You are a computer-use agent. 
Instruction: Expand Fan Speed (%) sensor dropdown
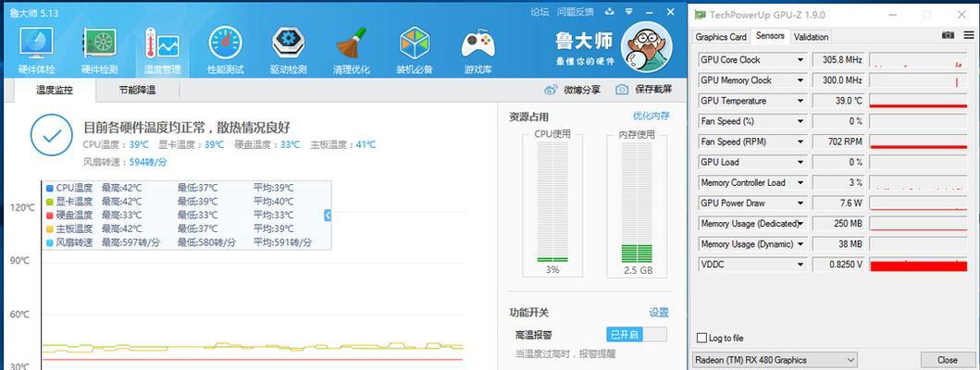[800, 121]
